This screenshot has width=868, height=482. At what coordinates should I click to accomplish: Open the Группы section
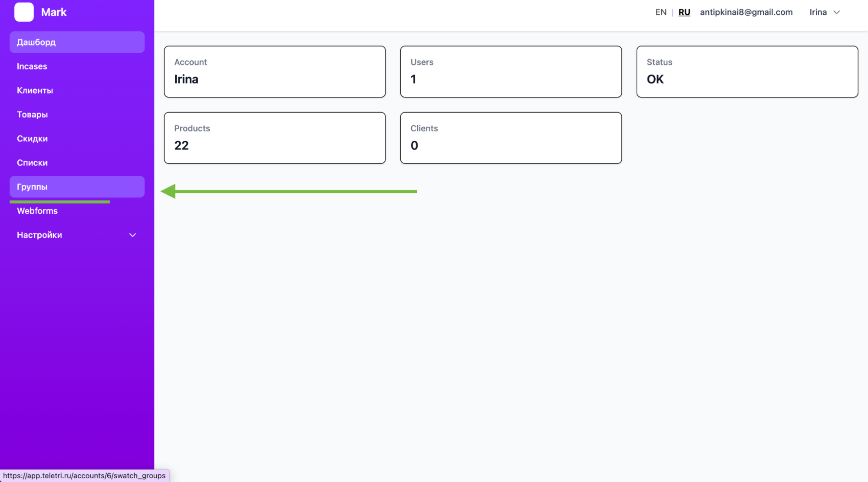point(32,187)
